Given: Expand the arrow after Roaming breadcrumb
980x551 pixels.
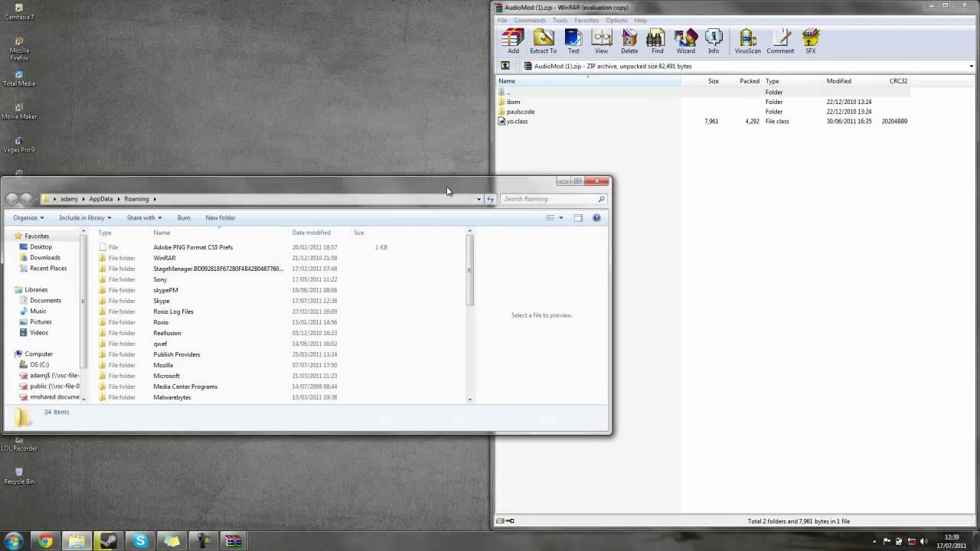Looking at the screenshot, I should tap(155, 199).
